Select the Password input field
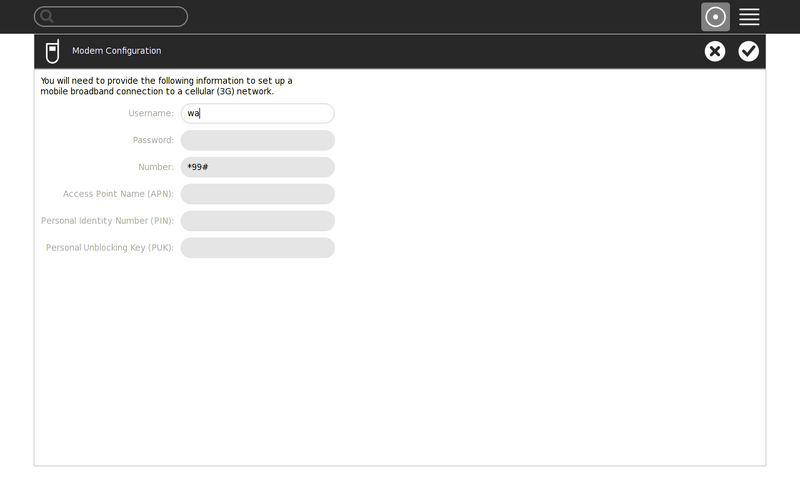Screen dimensions: 800x500 tap(257, 140)
